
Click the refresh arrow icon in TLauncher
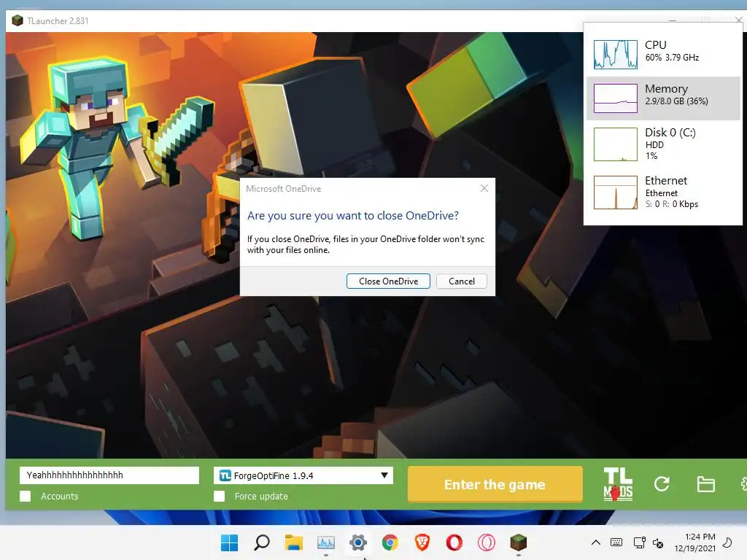662,484
